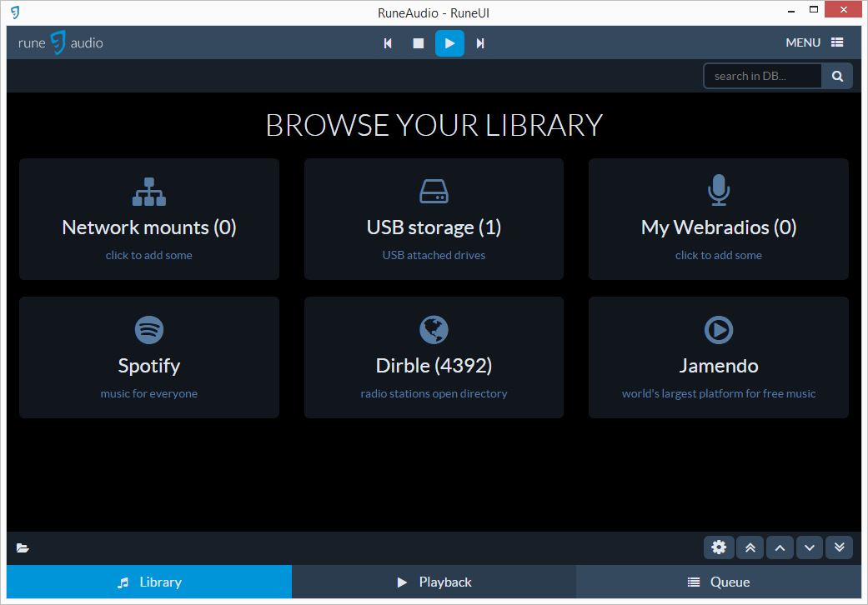
Task: Click the Dirble globe icon
Action: click(434, 330)
